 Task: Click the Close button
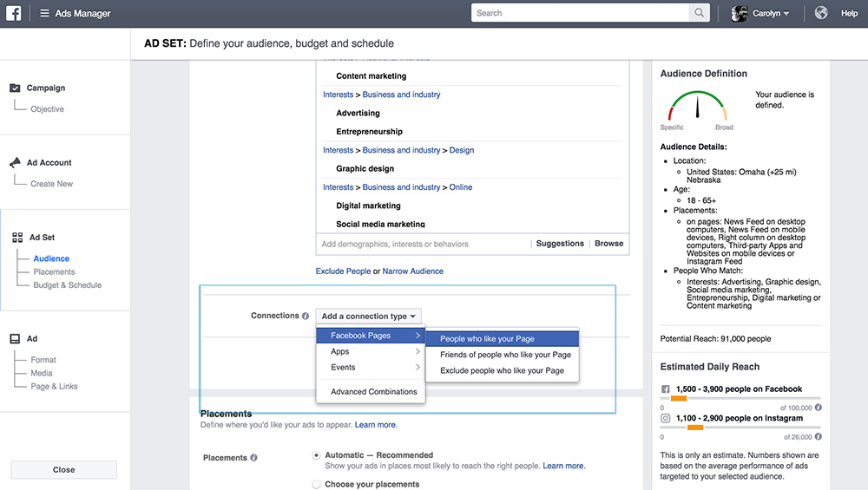[x=63, y=469]
